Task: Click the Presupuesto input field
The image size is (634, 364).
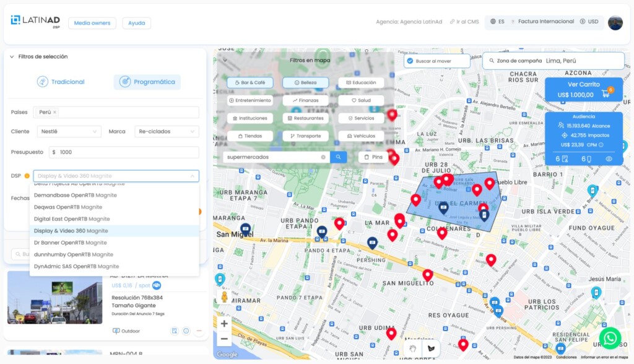Action: tap(124, 152)
